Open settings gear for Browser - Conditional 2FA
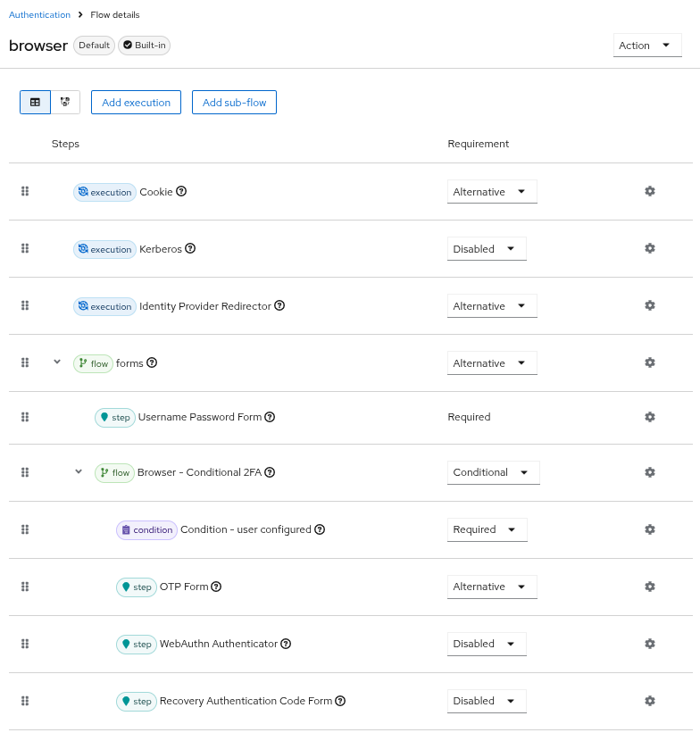700x741 pixels. [650, 472]
